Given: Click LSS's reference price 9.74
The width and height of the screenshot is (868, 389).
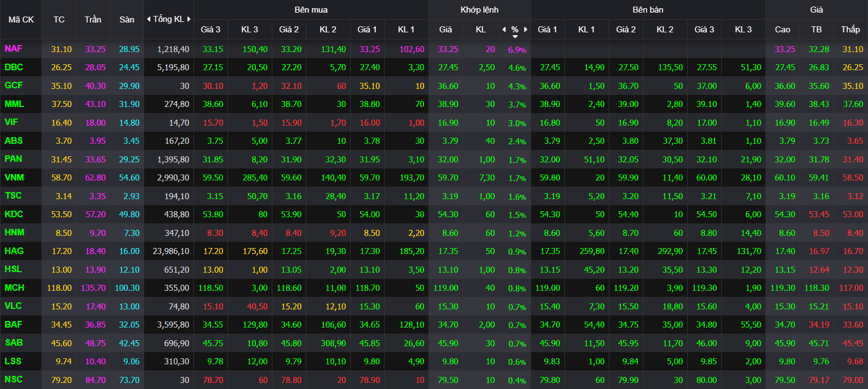Looking at the screenshot, I should 64,362.
